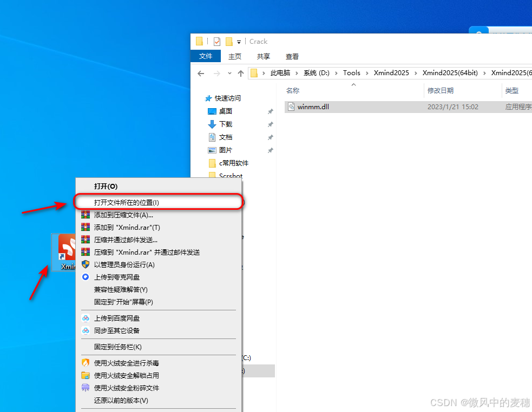
Task: Click Huorong shield icon beside "进行杀毒"
Action: [x=86, y=363]
